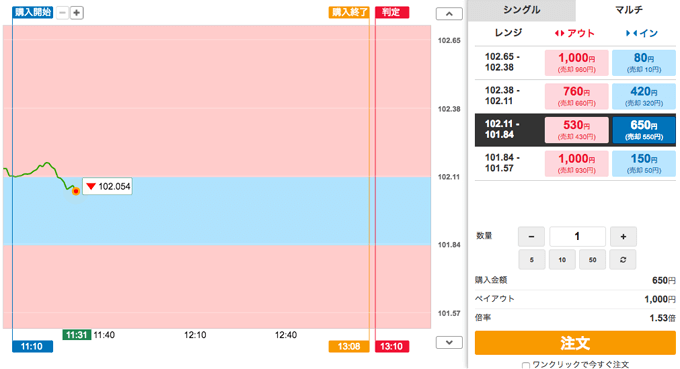Viewport: 680px width, 369px height.
Task: Increase quantity with the plus button
Action: (x=623, y=236)
